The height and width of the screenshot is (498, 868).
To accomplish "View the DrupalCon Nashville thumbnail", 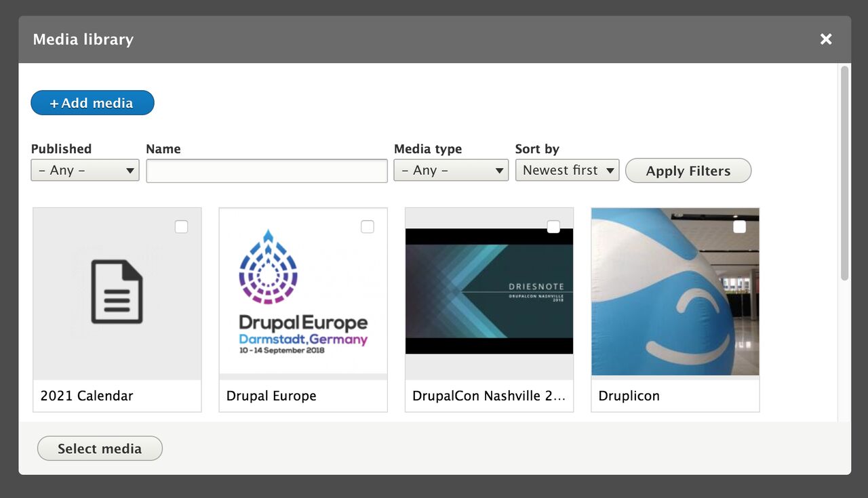I will (x=489, y=291).
